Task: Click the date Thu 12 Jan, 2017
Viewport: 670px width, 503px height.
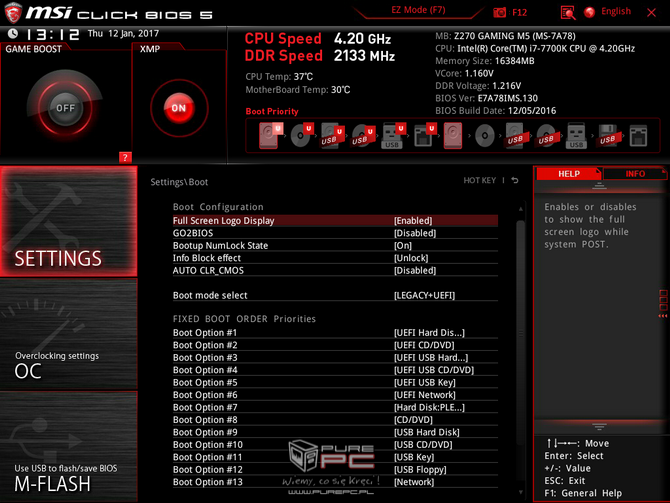Action: point(123,33)
